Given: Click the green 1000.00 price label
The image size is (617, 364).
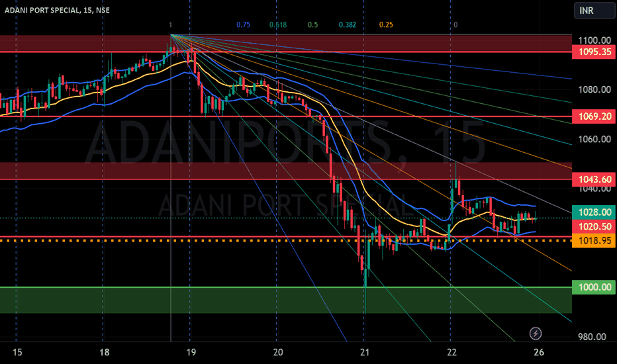Looking at the screenshot, I should 594,287.
